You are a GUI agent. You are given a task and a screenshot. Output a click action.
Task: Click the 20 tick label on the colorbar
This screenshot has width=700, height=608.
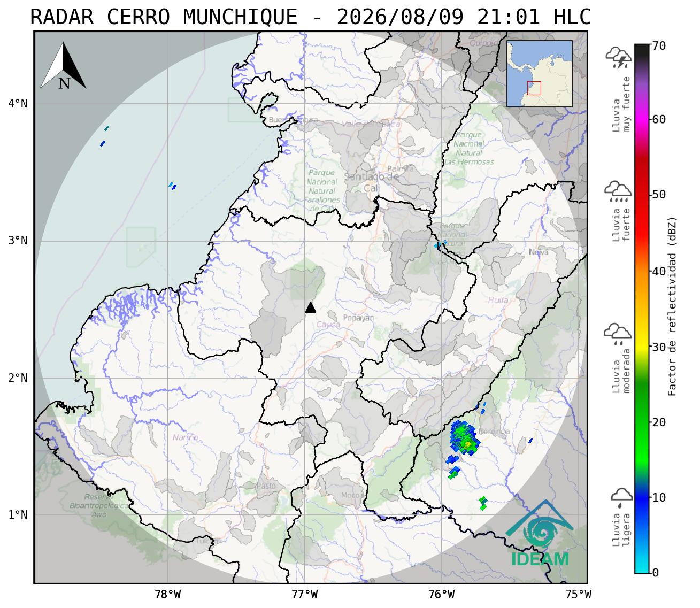pos(659,422)
